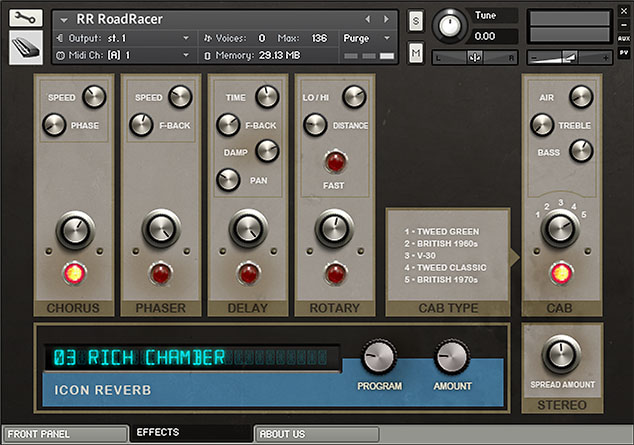This screenshot has width=634, height=445.
Task: Toggle the Chorus on/off LED
Action: tap(74, 273)
